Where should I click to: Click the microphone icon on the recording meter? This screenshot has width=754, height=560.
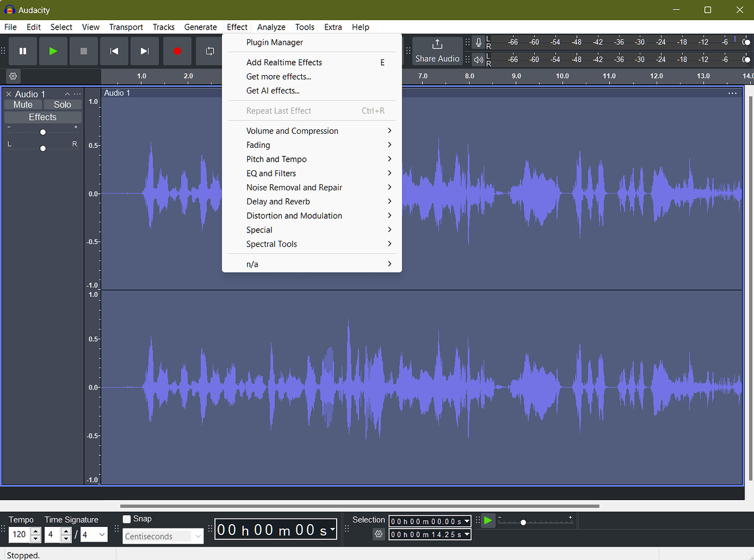478,42
